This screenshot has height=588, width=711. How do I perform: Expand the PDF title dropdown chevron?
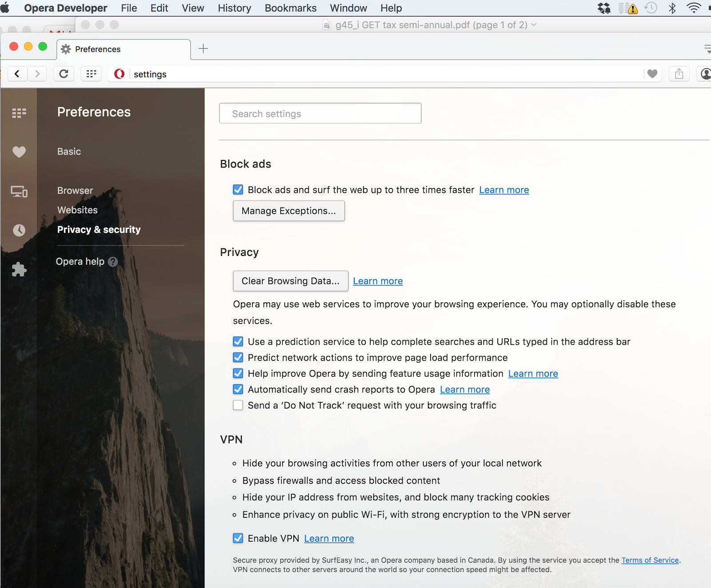tap(534, 25)
